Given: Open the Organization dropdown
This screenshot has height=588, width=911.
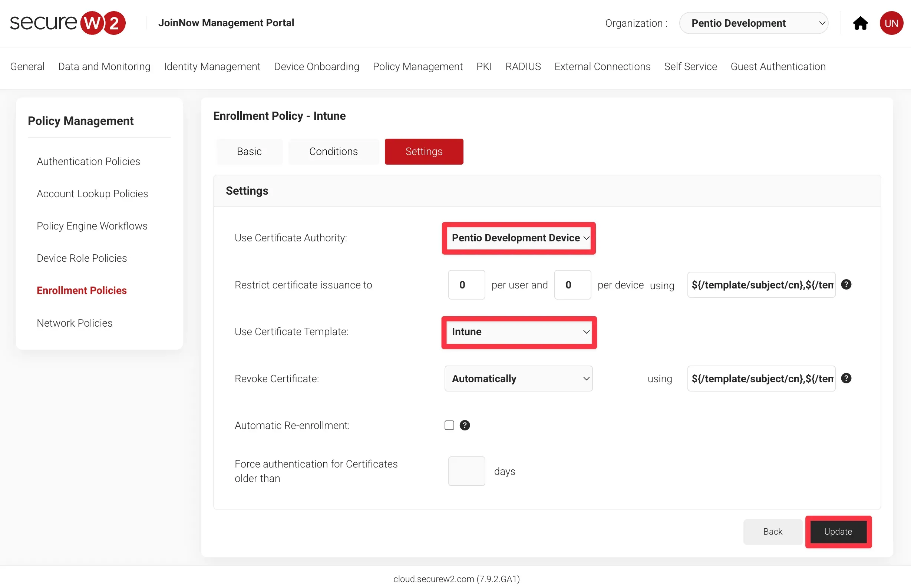Looking at the screenshot, I should click(x=753, y=23).
